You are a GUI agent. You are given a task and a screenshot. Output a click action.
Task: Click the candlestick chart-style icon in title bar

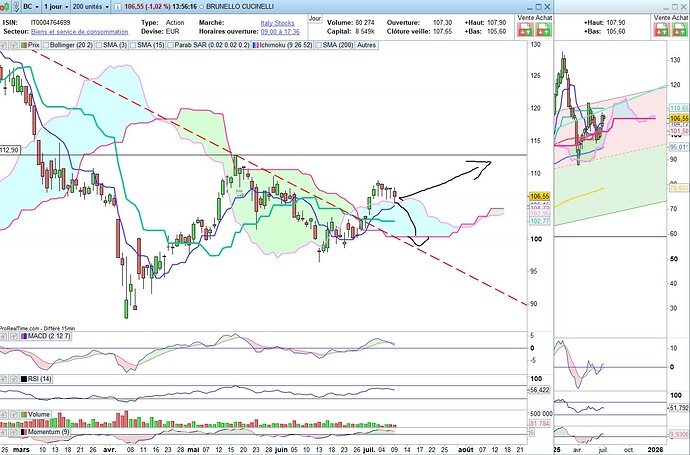coord(4,7)
